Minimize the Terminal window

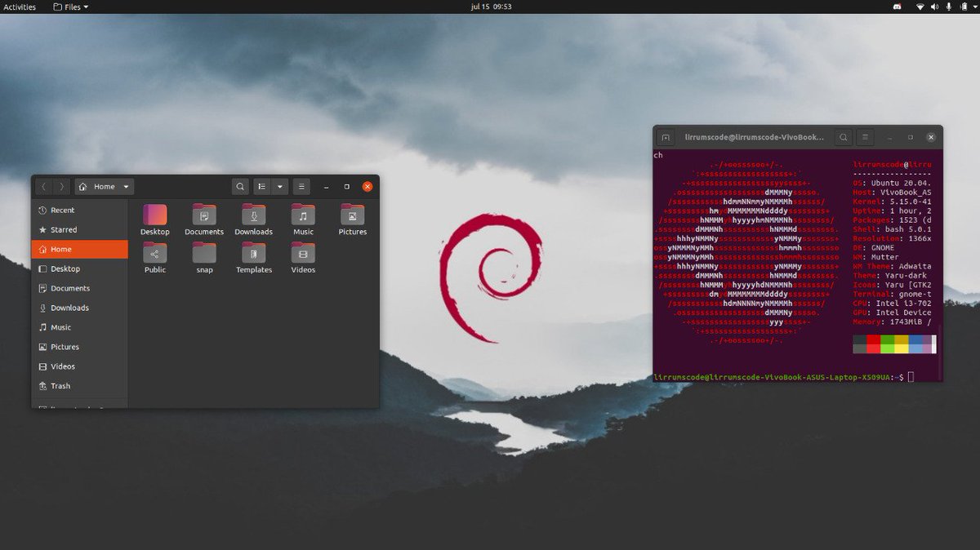pos(889,137)
